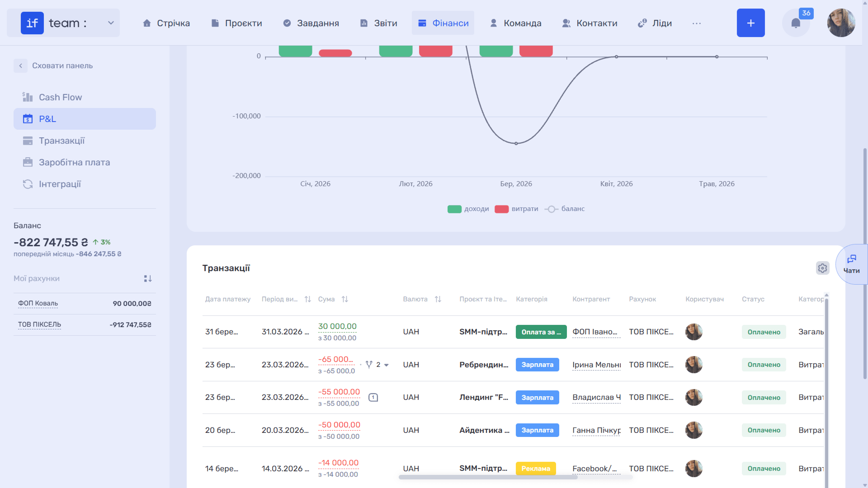
Task: Sort by Сума column arrows
Action: click(x=344, y=299)
